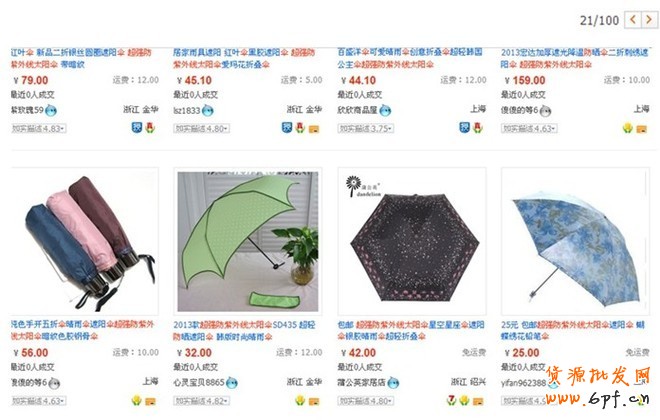Click yellow flower badge under 56.00 item
This screenshot has width=660, height=420.
136,400
